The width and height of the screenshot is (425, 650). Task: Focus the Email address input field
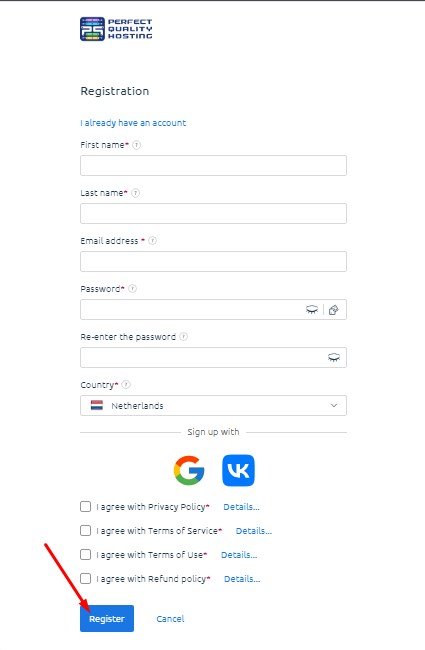click(214, 262)
